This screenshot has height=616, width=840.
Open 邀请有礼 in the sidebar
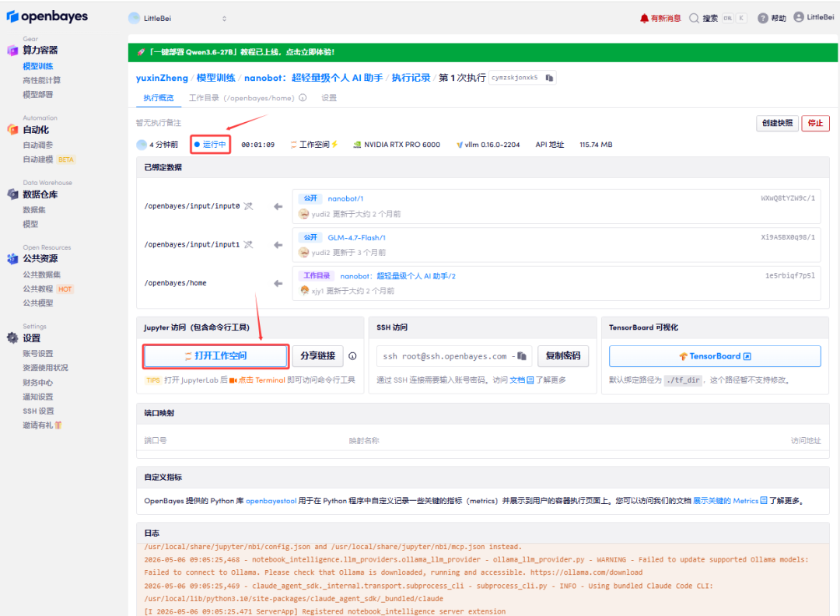(x=42, y=425)
